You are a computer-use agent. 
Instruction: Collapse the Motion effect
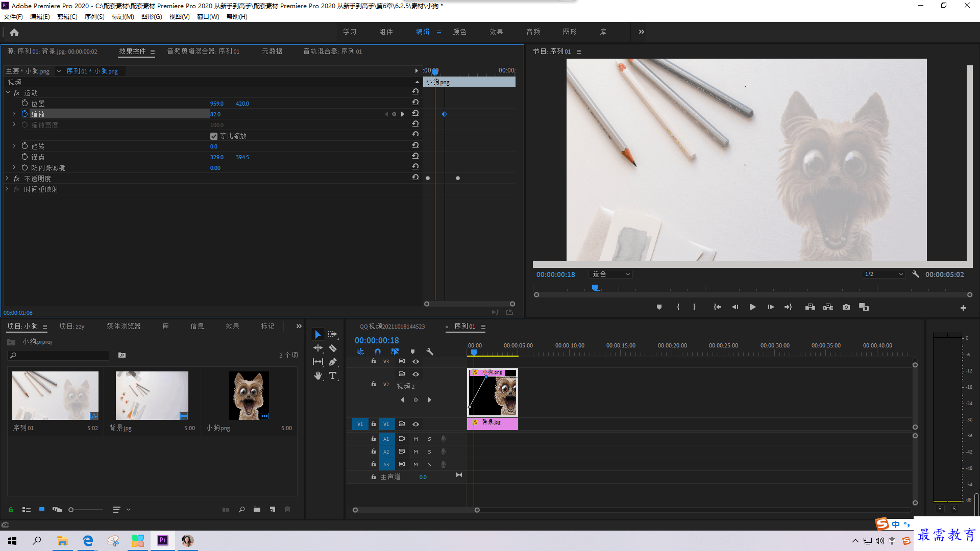[x=7, y=92]
